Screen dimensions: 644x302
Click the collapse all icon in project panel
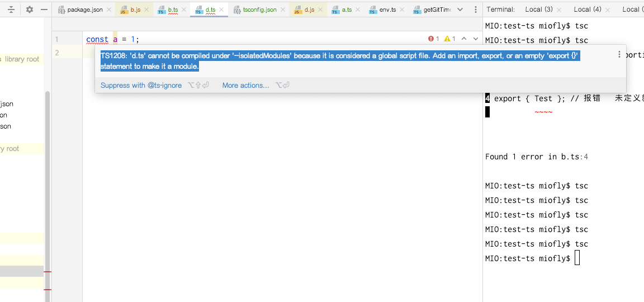(11, 10)
